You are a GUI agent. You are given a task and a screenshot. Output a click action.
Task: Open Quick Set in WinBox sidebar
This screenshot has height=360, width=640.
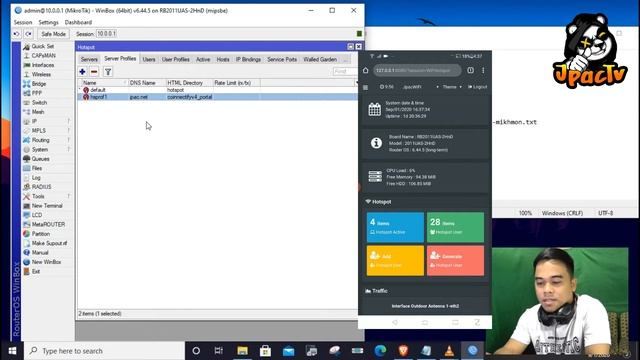click(42, 47)
